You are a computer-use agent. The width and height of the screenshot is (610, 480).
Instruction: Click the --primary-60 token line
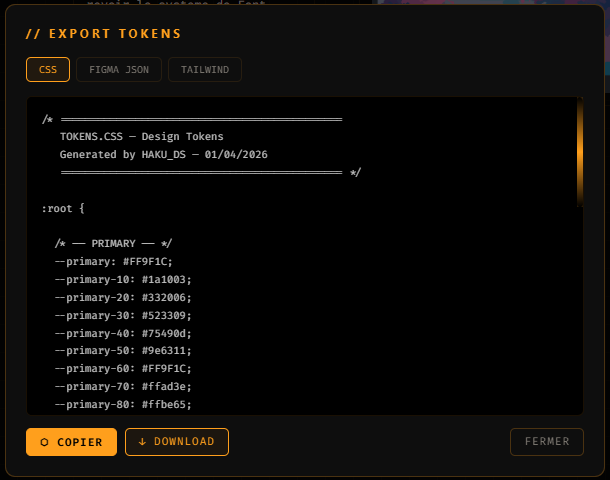(123, 369)
